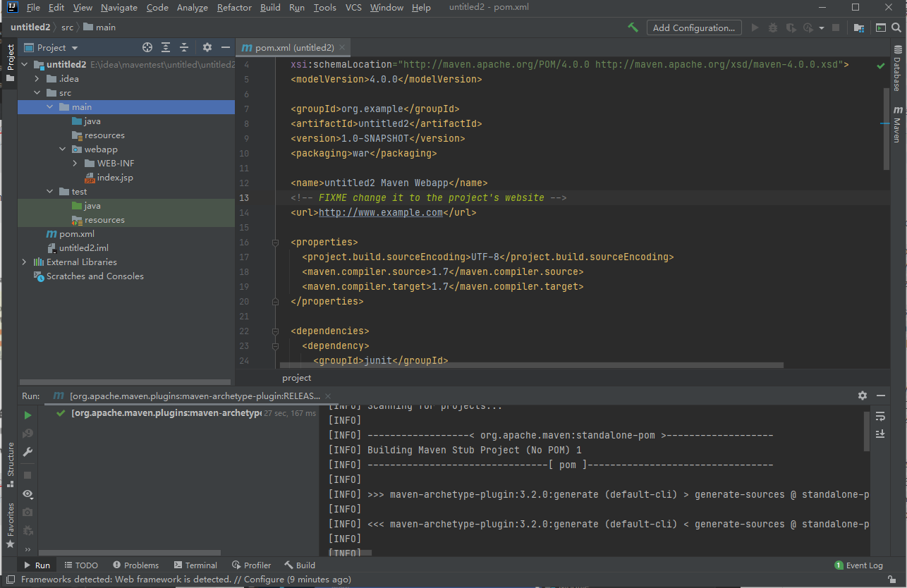Open the Favorites tool window

pyautogui.click(x=10, y=525)
